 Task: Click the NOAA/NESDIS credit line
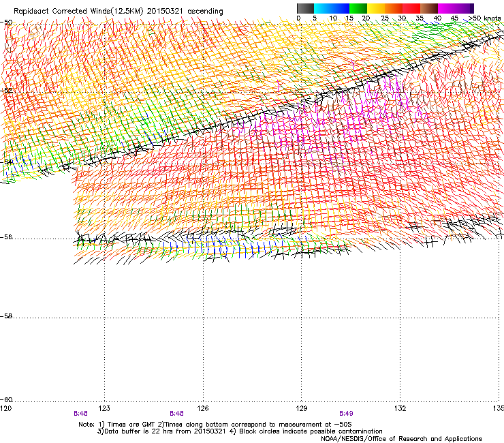[x=401, y=439]
